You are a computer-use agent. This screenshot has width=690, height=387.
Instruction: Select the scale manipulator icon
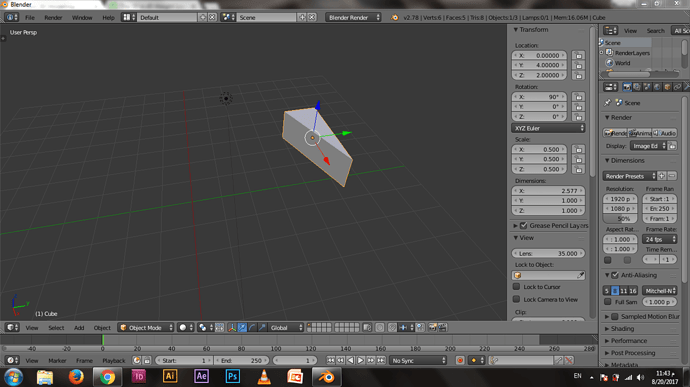click(x=262, y=328)
